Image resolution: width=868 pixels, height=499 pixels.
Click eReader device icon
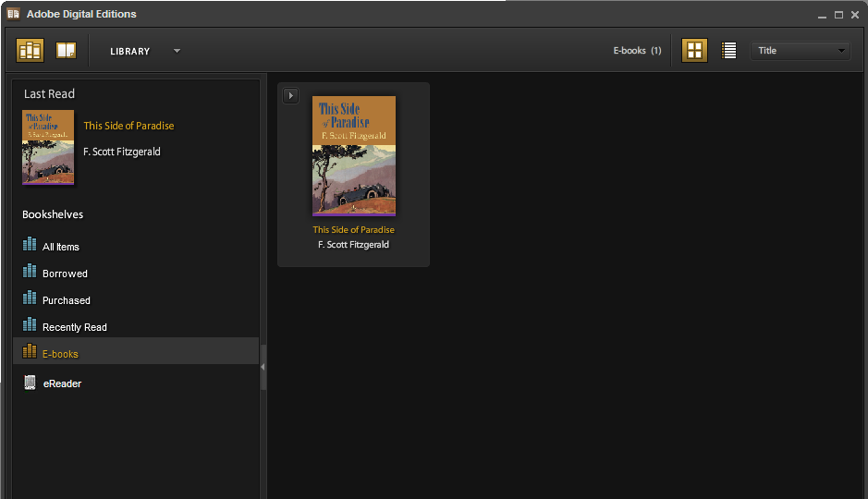coord(30,383)
